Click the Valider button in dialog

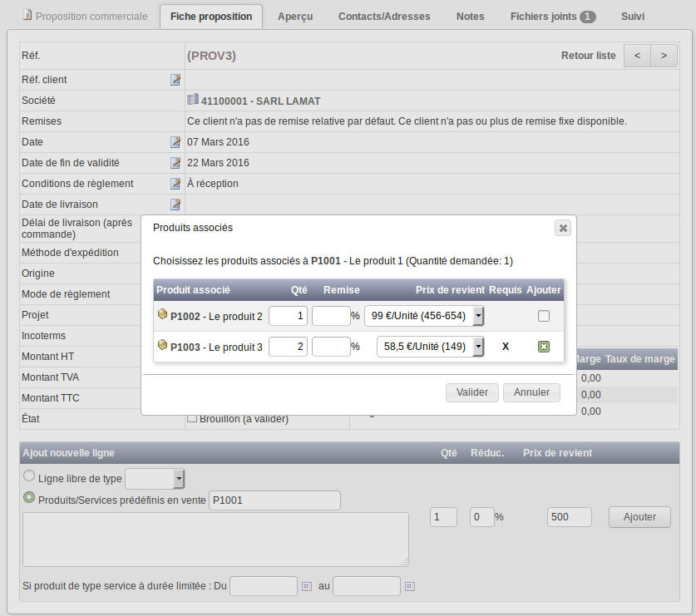471,392
